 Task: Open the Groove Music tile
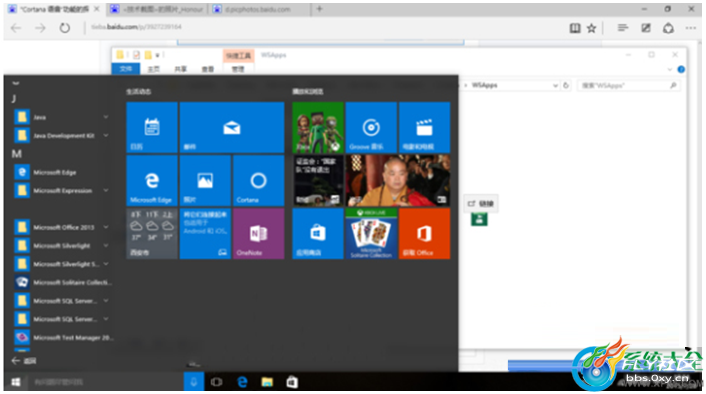point(371,127)
